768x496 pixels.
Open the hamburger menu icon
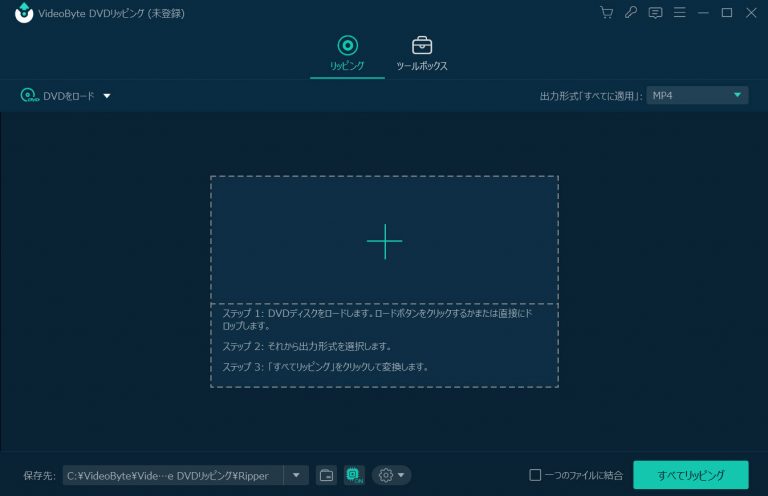(x=679, y=13)
